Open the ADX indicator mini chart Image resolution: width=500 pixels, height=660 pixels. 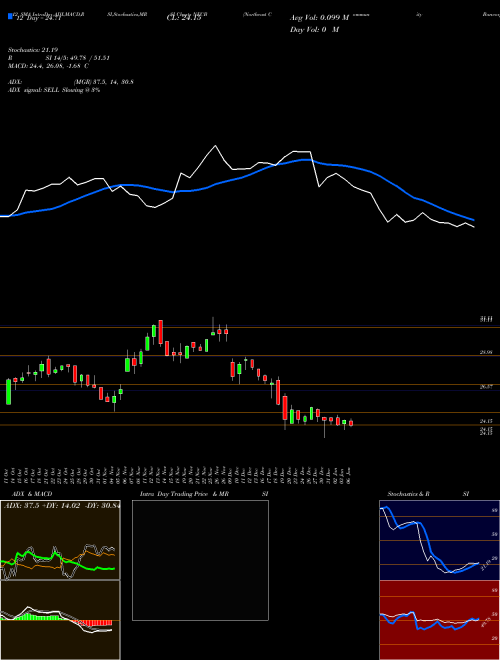(60, 540)
